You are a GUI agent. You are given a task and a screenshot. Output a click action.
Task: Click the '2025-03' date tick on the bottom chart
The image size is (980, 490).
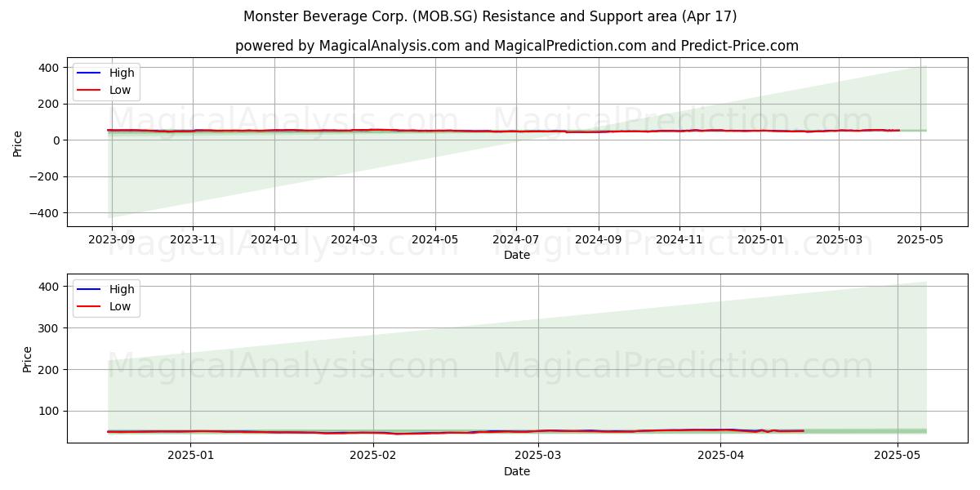tap(539, 457)
